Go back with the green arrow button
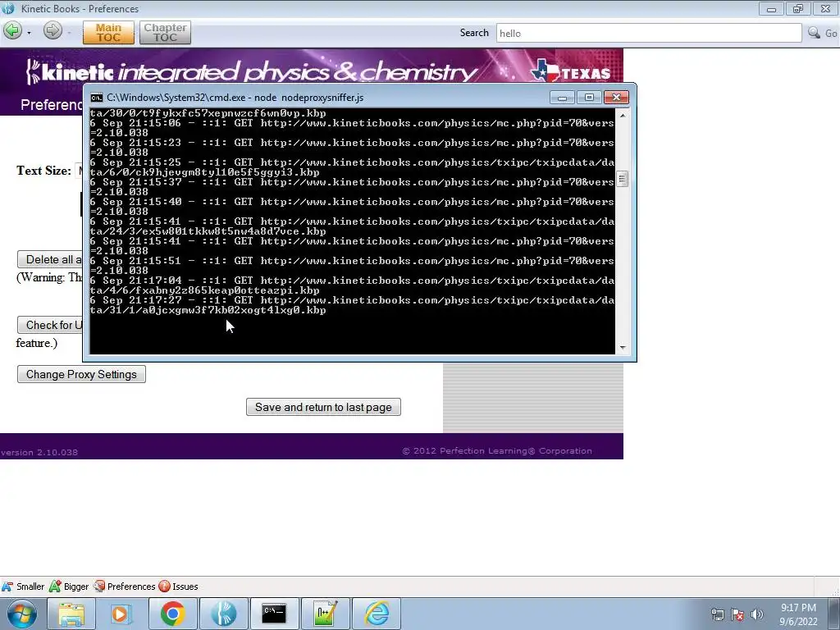840x630 pixels. click(12, 30)
